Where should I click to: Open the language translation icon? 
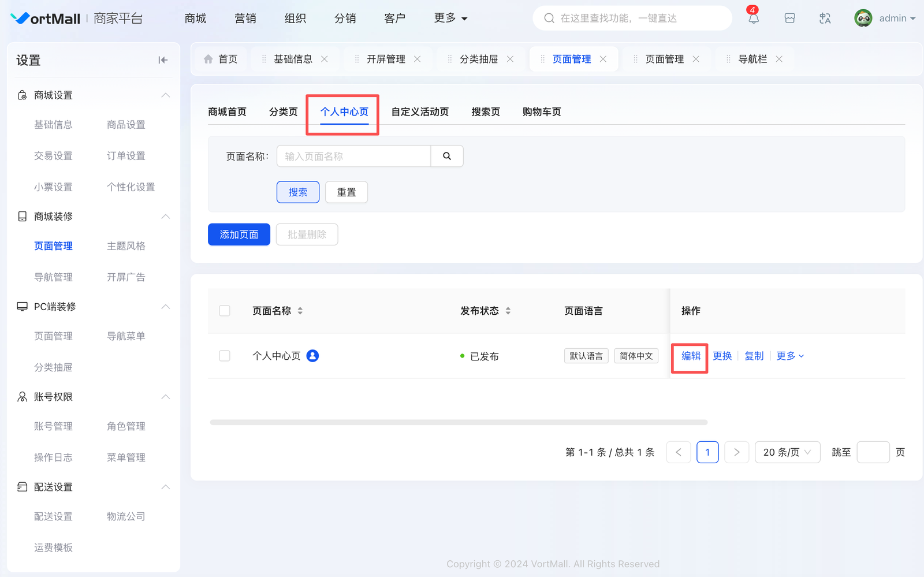(x=825, y=18)
